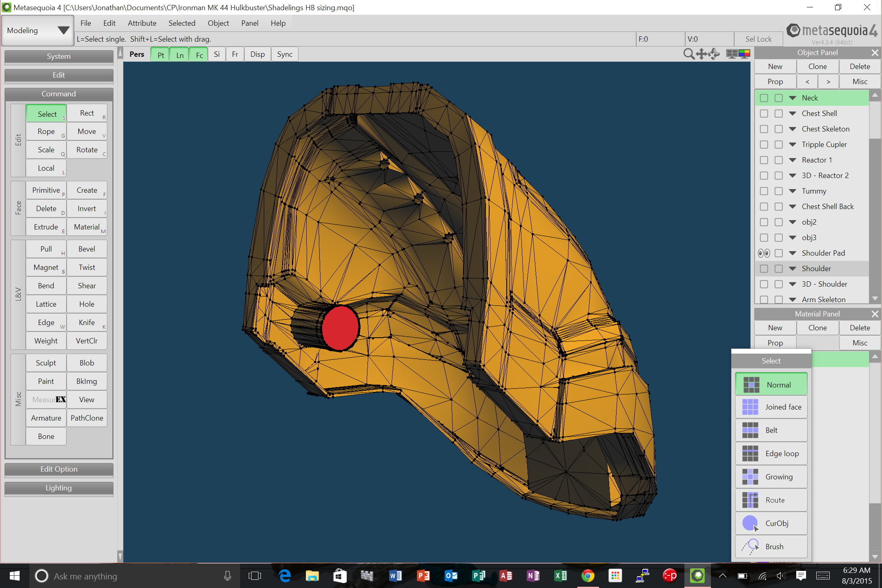The image size is (882, 588).
Task: Click the zoom magnifier icon in viewport
Action: (688, 54)
